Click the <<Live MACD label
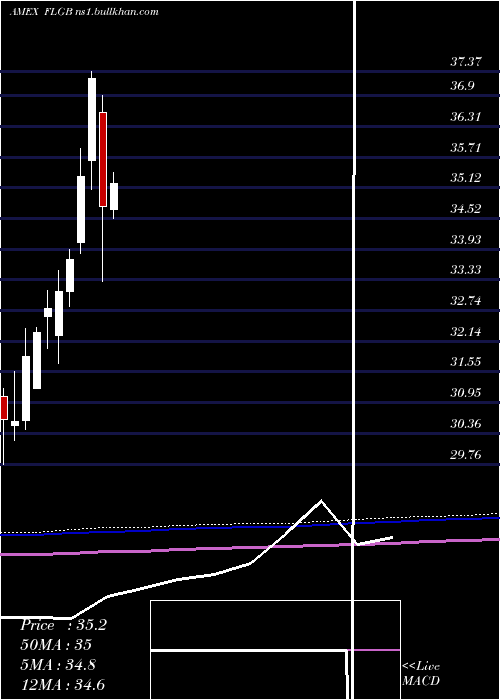Image resolution: width=500 pixels, height=700 pixels. click(421, 674)
